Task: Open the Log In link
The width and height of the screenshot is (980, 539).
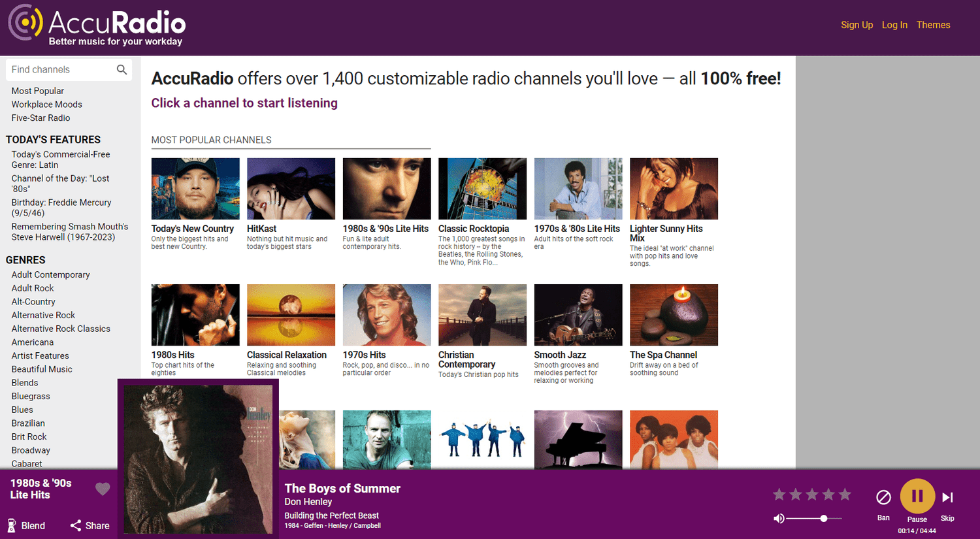Action: point(894,25)
